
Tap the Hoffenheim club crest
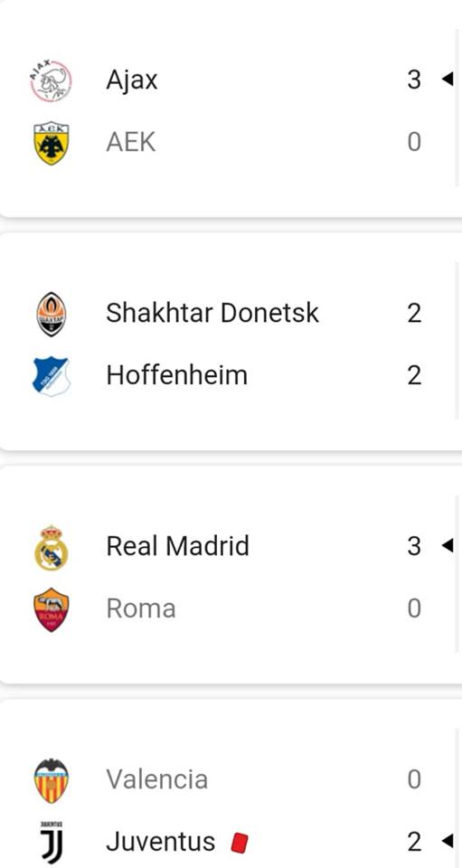click(52, 376)
